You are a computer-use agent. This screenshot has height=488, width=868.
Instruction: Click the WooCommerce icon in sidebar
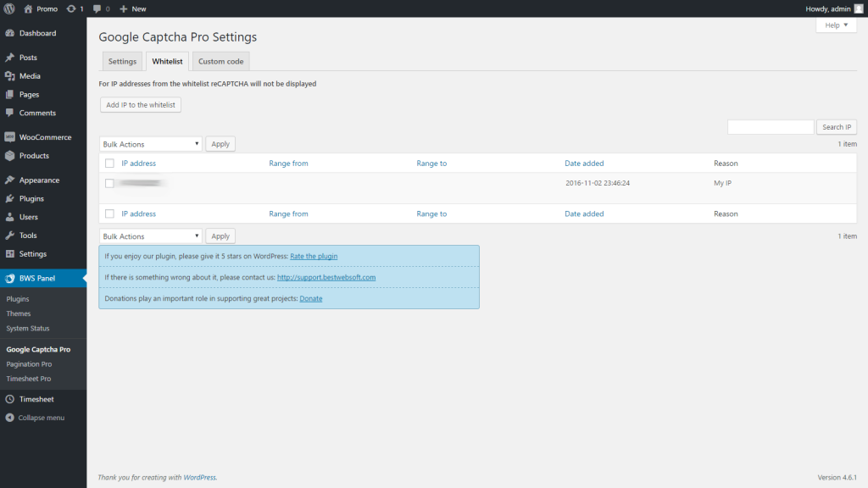[10, 137]
